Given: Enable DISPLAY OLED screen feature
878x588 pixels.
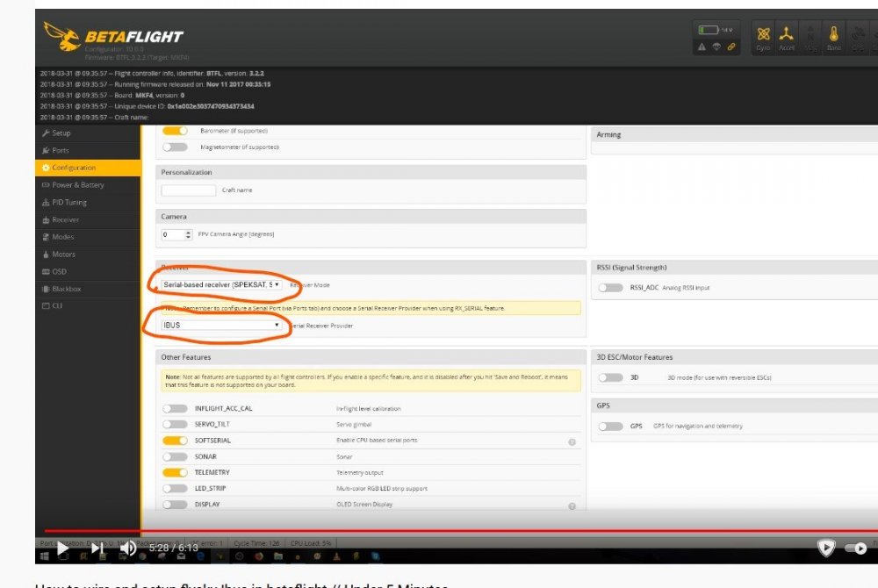Looking at the screenshot, I should tap(175, 504).
